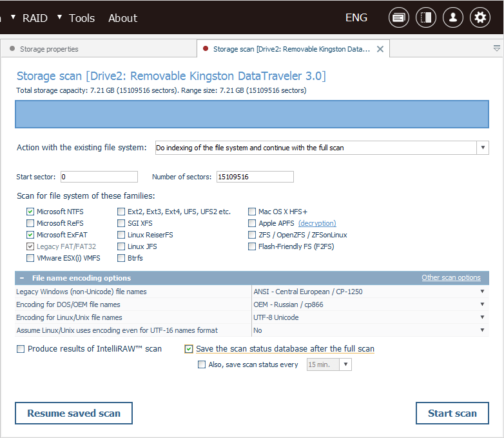Close the Storage scan tab
Image resolution: width=504 pixels, height=438 pixels.
click(380, 49)
